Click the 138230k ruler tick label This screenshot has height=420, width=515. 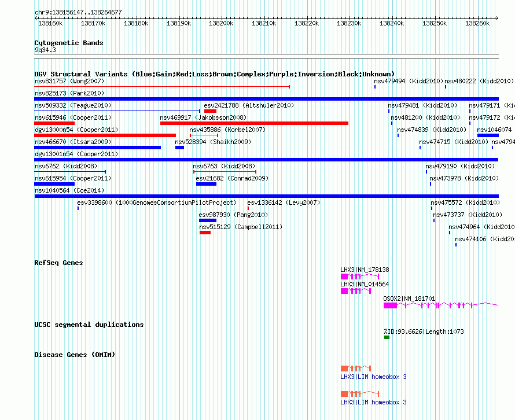point(349,23)
